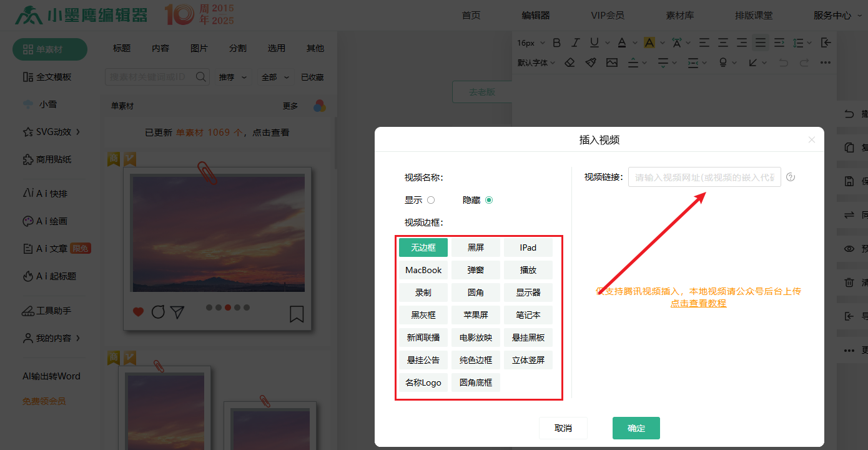The width and height of the screenshot is (868, 450).
Task: Align text to the right
Action: pos(741,42)
